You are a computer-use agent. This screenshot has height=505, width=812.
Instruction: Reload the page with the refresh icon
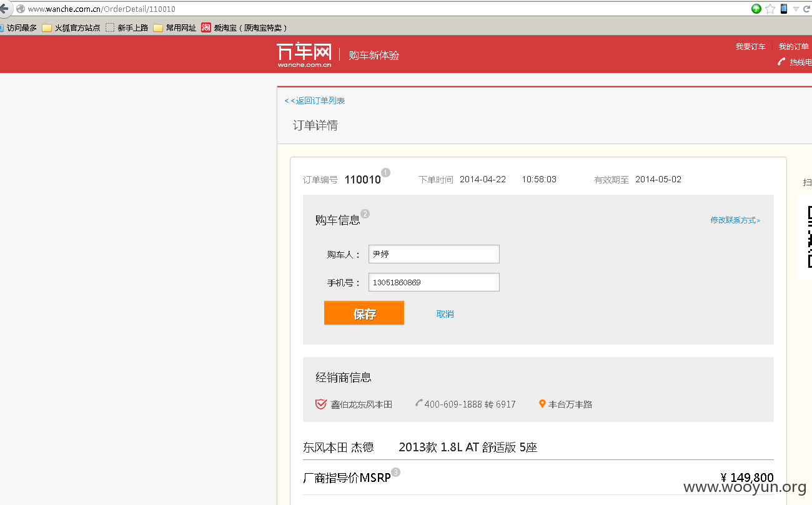coord(808,9)
